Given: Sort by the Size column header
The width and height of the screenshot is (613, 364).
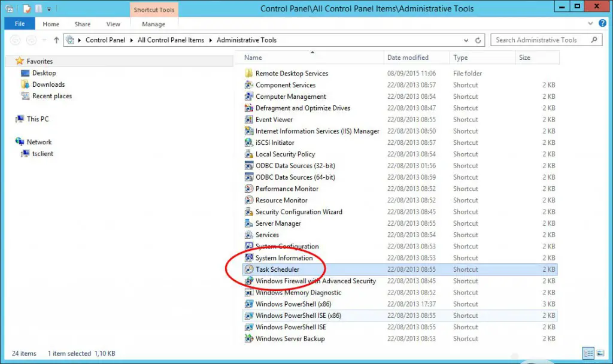Looking at the screenshot, I should pos(537,57).
